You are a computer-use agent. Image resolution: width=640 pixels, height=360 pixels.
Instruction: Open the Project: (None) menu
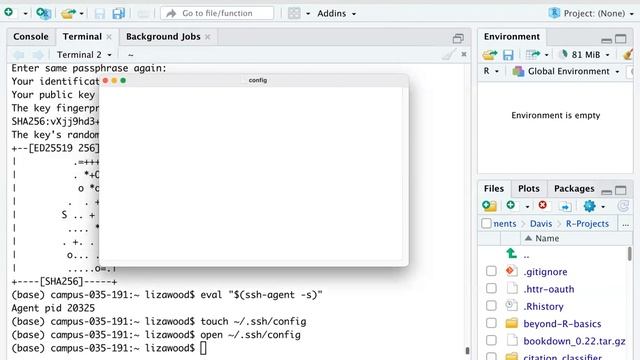pos(591,13)
